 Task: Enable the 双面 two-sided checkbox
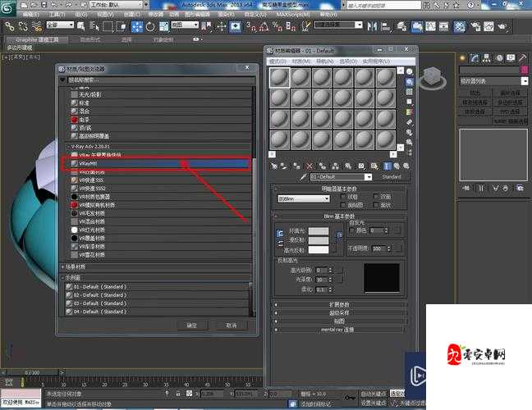click(376, 197)
